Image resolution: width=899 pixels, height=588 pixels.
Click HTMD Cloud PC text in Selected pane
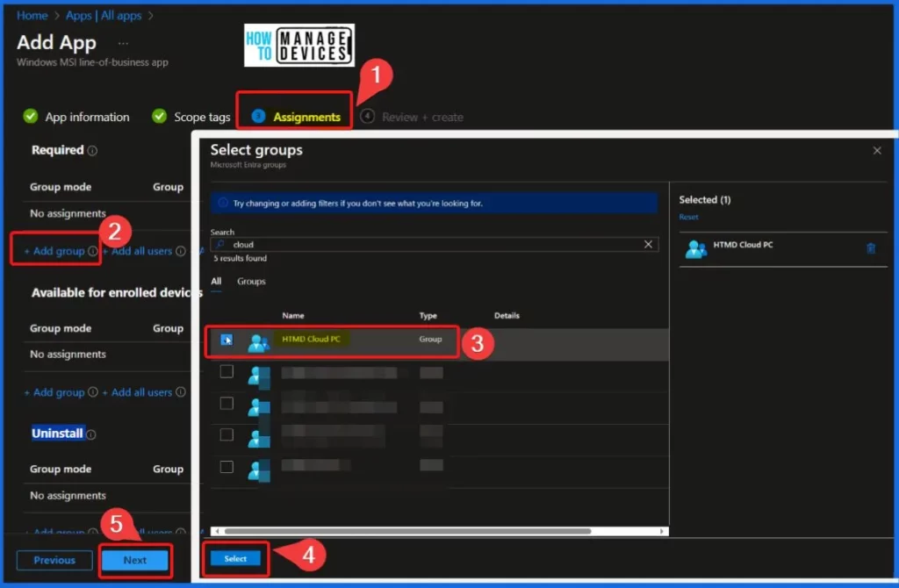743,245
